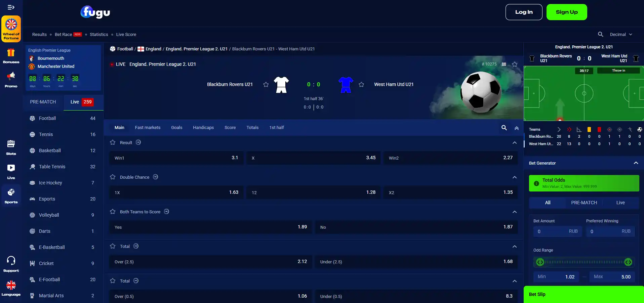Open the Support headset icon
Viewport: 644px width, 303px height.
click(x=11, y=264)
